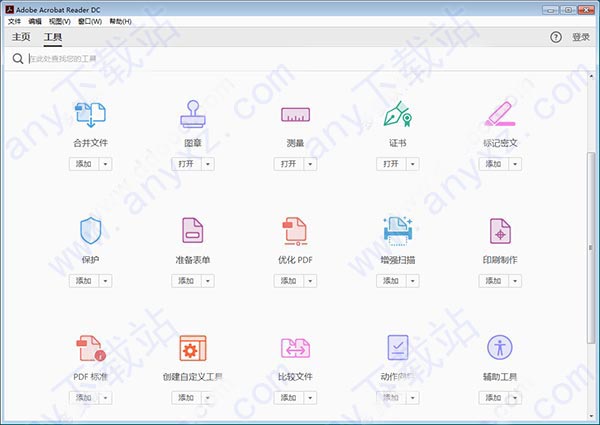The image size is (600, 425).
Task: Open the 窗口(W) menu
Action: point(90,21)
